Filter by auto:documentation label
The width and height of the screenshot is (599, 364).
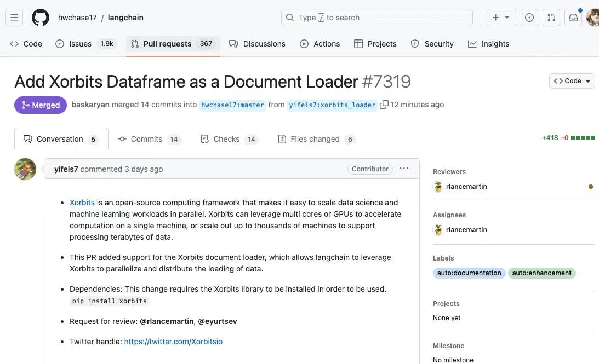(469, 273)
